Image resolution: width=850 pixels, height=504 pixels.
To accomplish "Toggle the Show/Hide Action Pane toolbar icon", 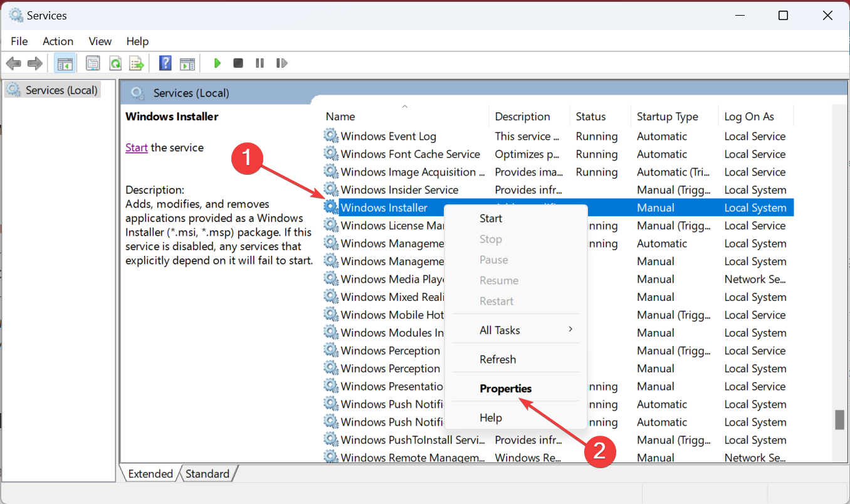I will point(187,63).
